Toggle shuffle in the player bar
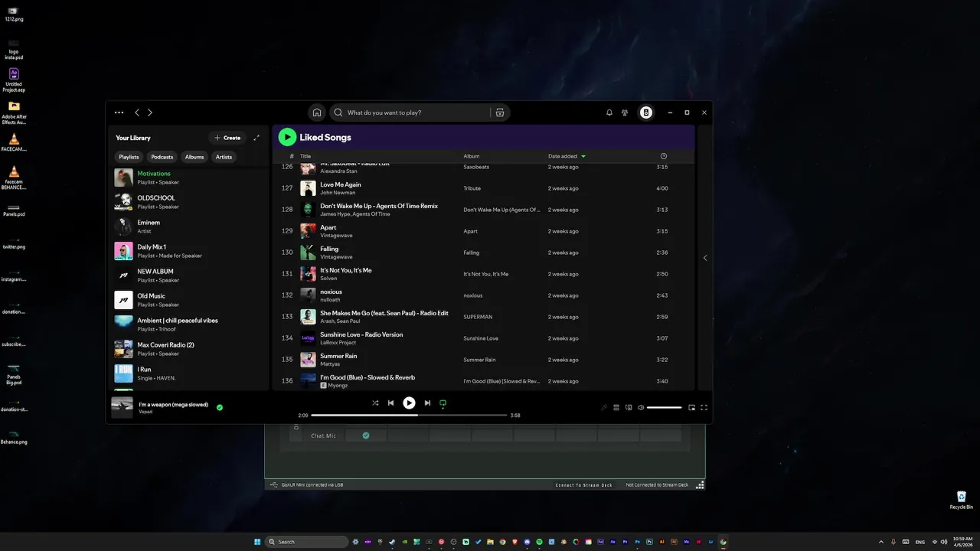Image resolution: width=980 pixels, height=551 pixels. 375,403
